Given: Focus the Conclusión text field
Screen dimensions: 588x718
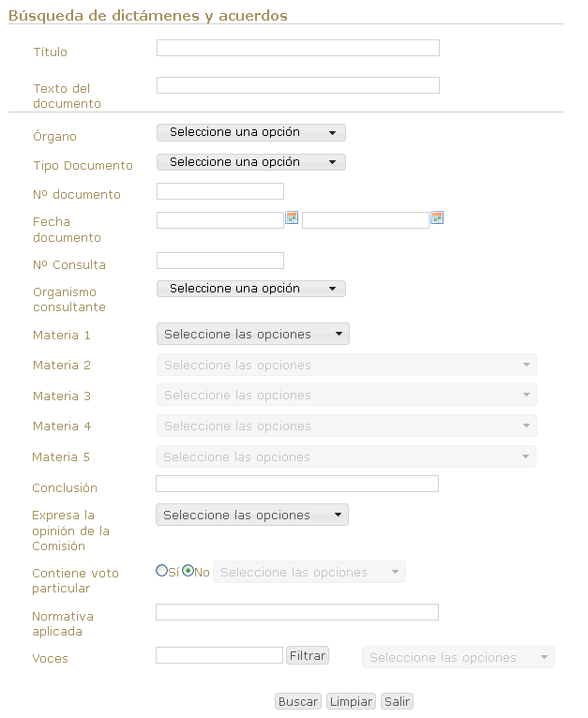Looking at the screenshot, I should pyautogui.click(x=297, y=484).
